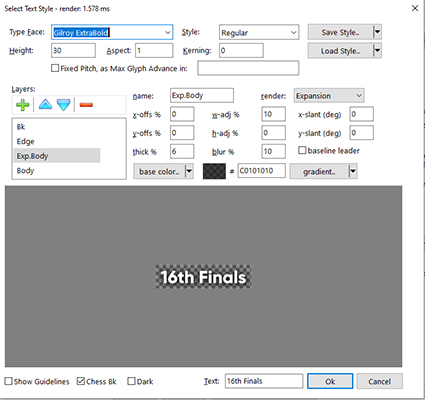
Task: Toggle baseline leader checkbox
Action: point(302,150)
